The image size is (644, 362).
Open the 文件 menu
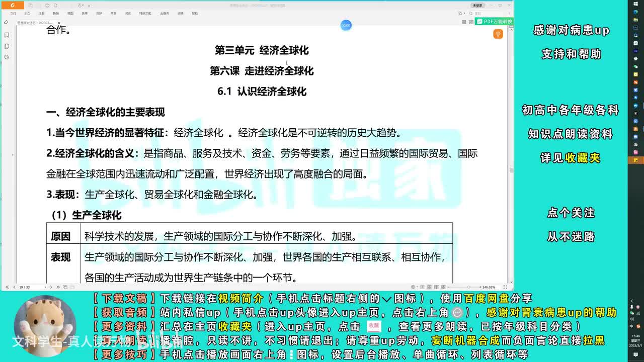coord(13,14)
